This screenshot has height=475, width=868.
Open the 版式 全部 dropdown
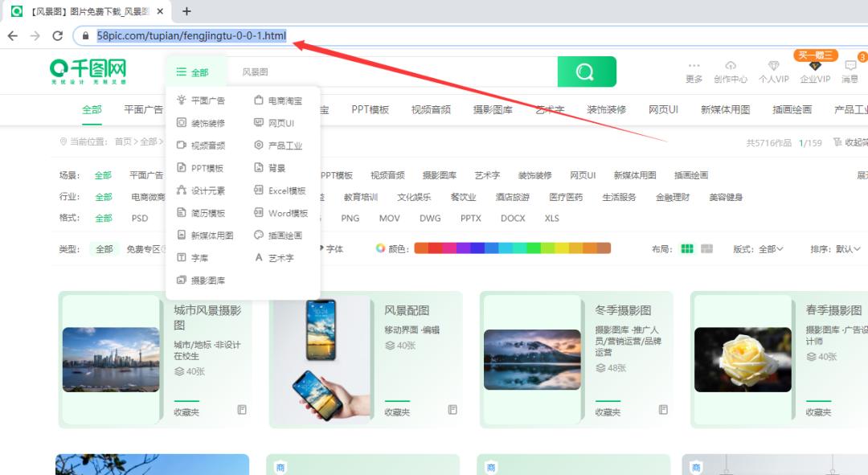click(769, 248)
